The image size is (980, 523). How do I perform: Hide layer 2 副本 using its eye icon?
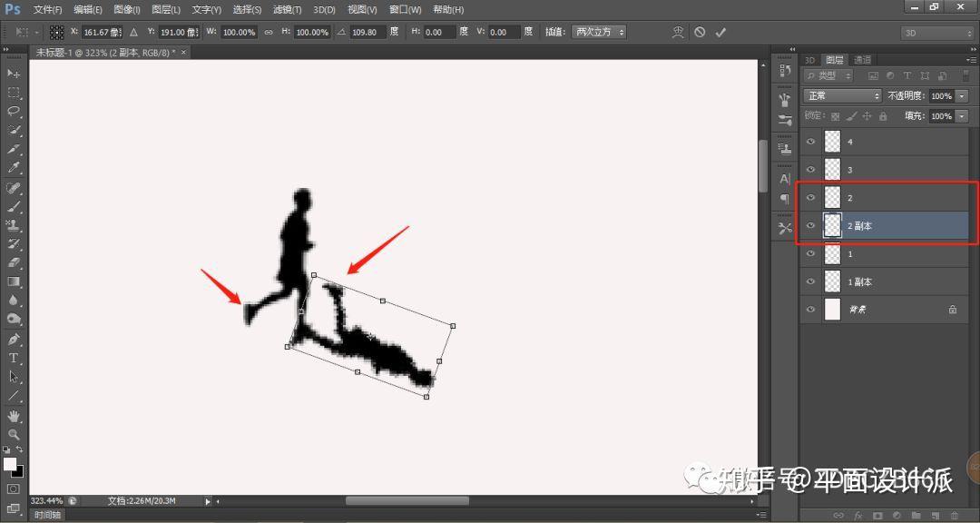(x=810, y=226)
